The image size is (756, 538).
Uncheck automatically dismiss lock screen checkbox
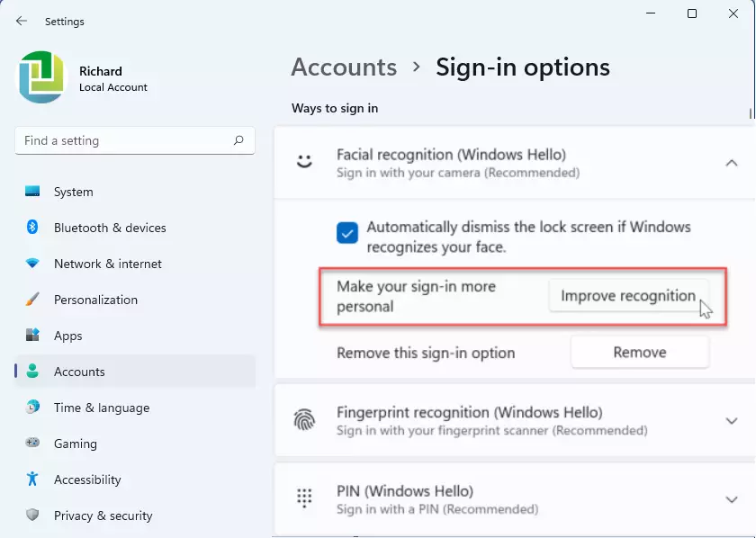[x=347, y=233]
